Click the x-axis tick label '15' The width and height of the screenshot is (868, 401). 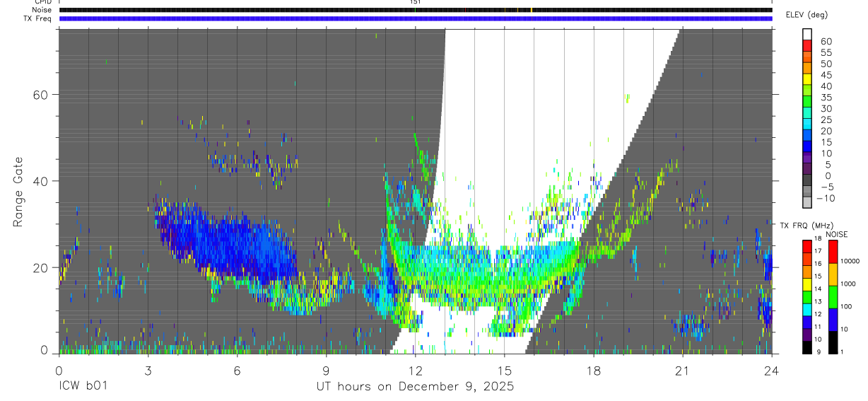[504, 371]
